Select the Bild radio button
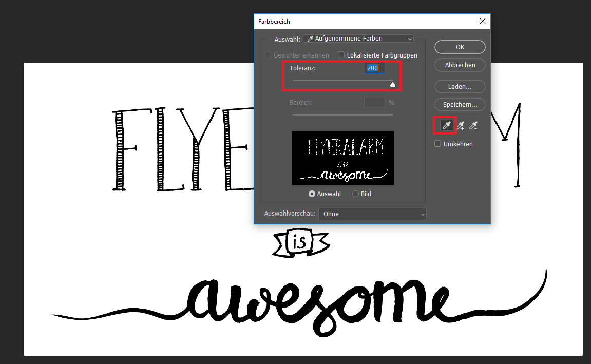 pyautogui.click(x=356, y=194)
